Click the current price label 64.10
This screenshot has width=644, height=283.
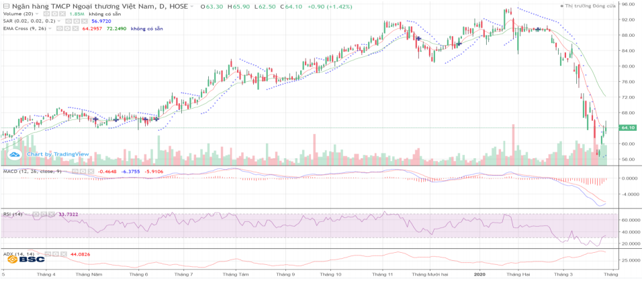[628, 128]
